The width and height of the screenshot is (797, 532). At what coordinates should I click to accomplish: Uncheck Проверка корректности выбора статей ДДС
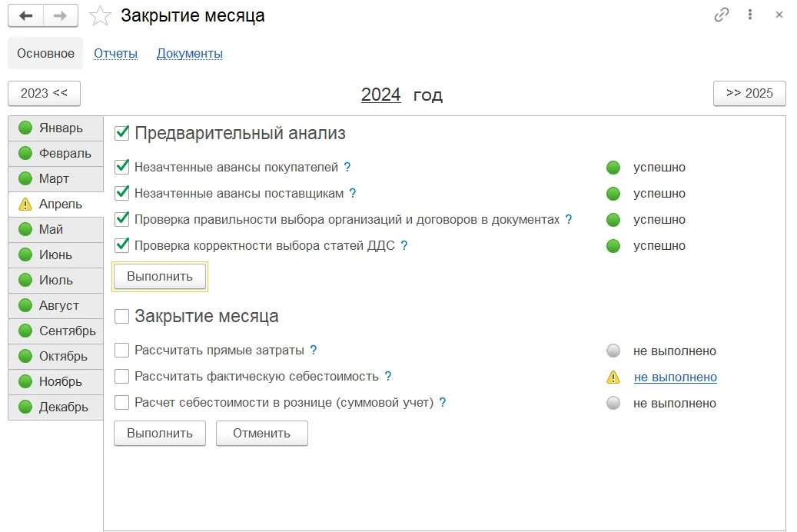(x=122, y=245)
